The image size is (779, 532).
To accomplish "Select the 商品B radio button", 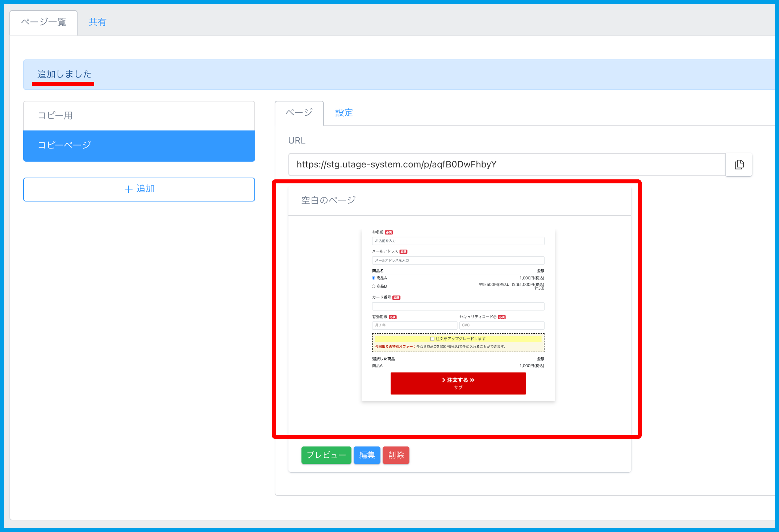I will tap(374, 286).
